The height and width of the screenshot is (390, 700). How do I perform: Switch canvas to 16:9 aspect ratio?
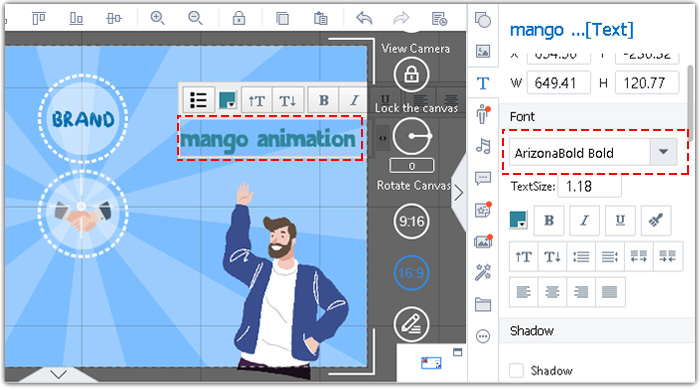pos(411,273)
